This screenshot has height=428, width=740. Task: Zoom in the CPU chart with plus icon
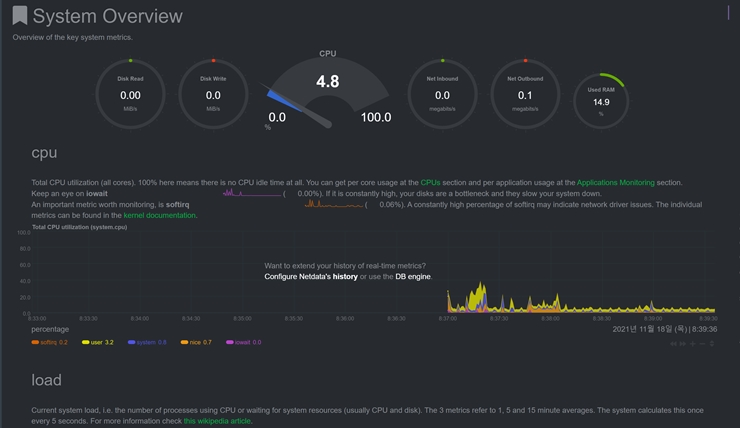point(693,344)
